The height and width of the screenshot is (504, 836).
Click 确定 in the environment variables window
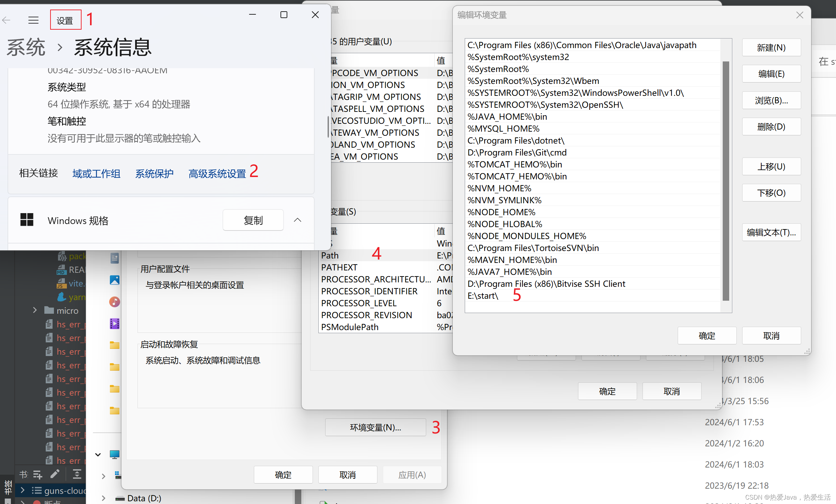607,391
